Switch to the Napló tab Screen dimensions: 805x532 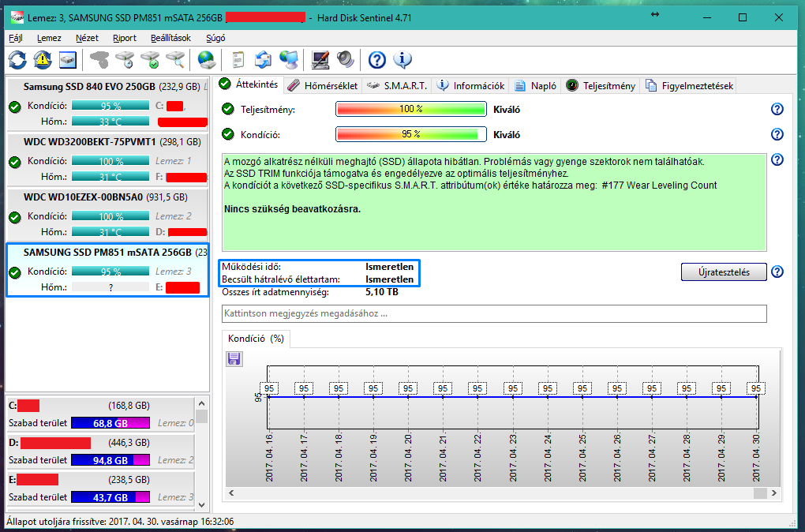535,86
